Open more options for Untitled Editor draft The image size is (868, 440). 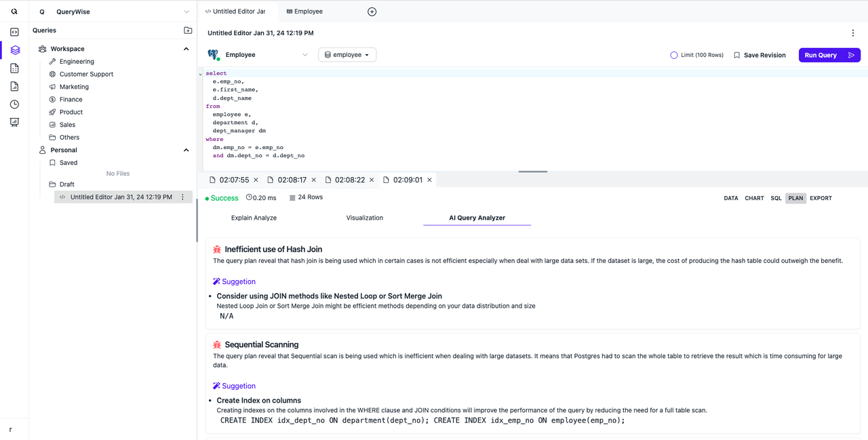pyautogui.click(x=182, y=197)
